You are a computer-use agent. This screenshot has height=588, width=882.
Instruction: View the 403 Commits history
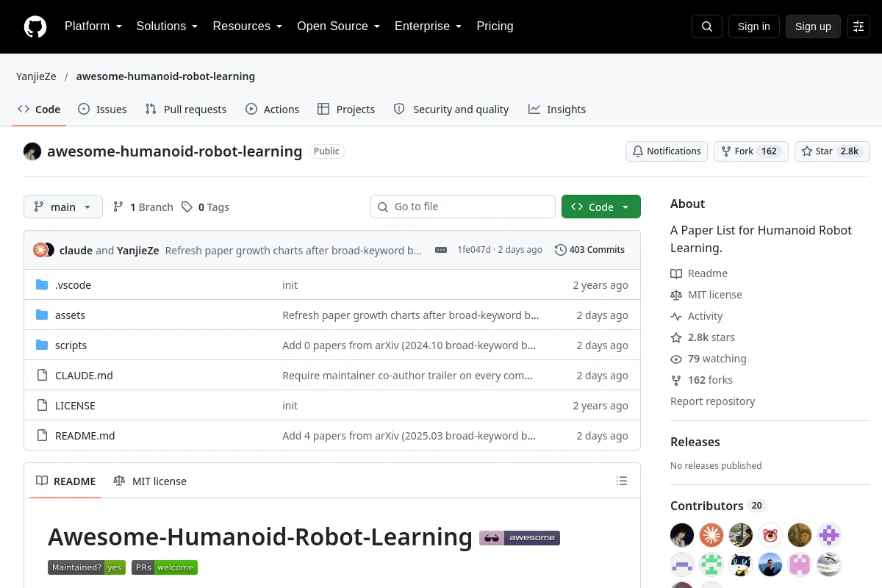(x=590, y=250)
